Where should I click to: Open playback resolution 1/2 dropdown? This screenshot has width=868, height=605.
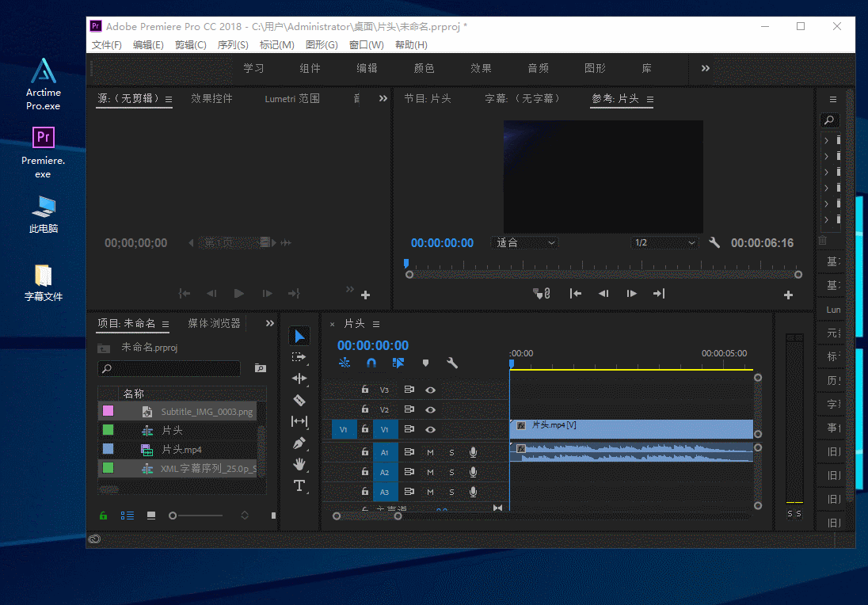coord(664,242)
